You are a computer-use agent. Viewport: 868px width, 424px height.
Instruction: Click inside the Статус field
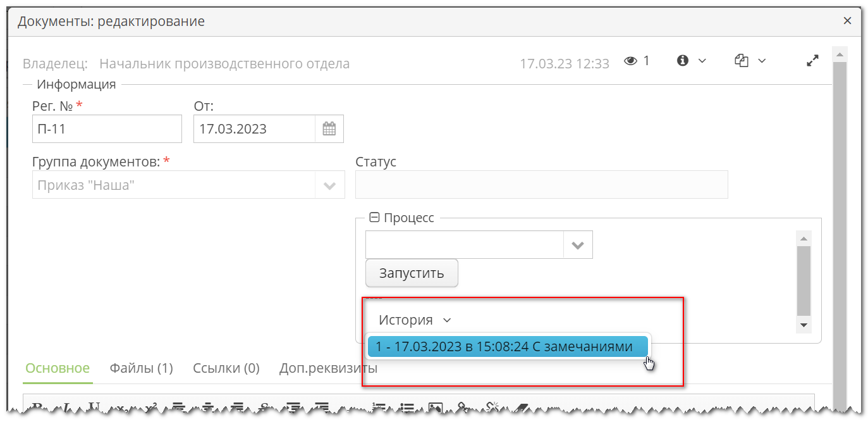pos(541,184)
